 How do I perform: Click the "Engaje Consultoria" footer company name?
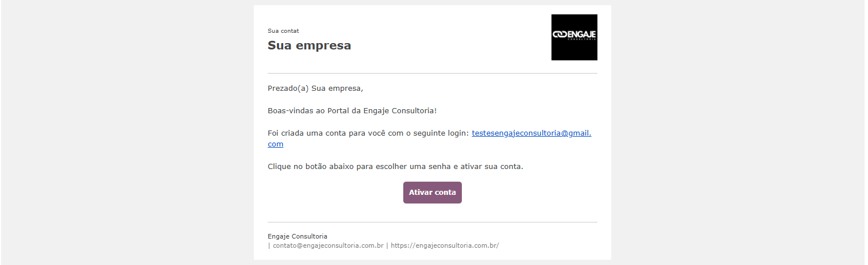tap(298, 236)
